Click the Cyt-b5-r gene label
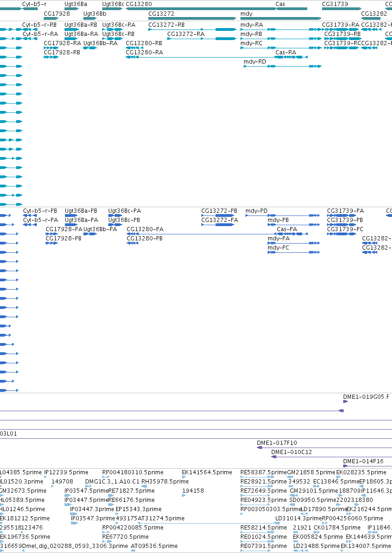The height and width of the screenshot is (553, 392). pyautogui.click(x=35, y=4)
